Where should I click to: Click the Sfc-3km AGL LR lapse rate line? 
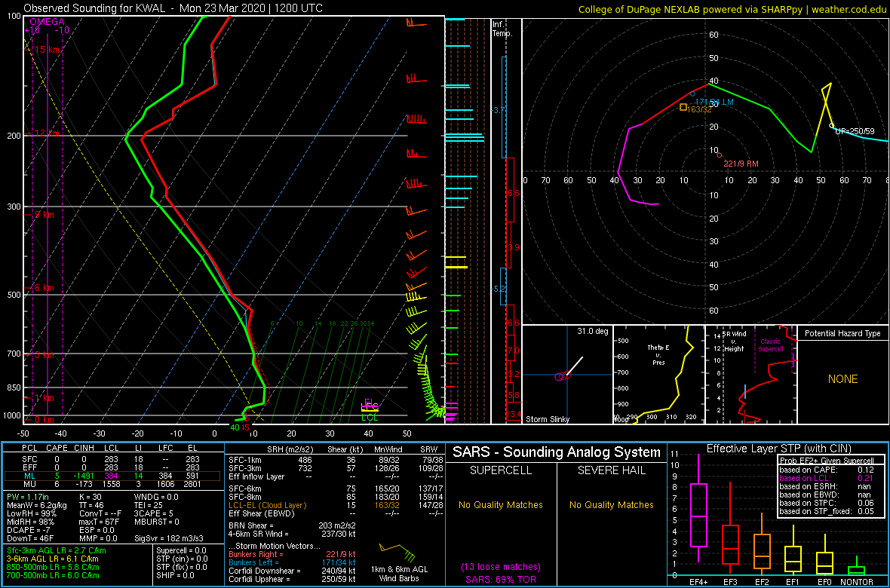pyautogui.click(x=57, y=551)
